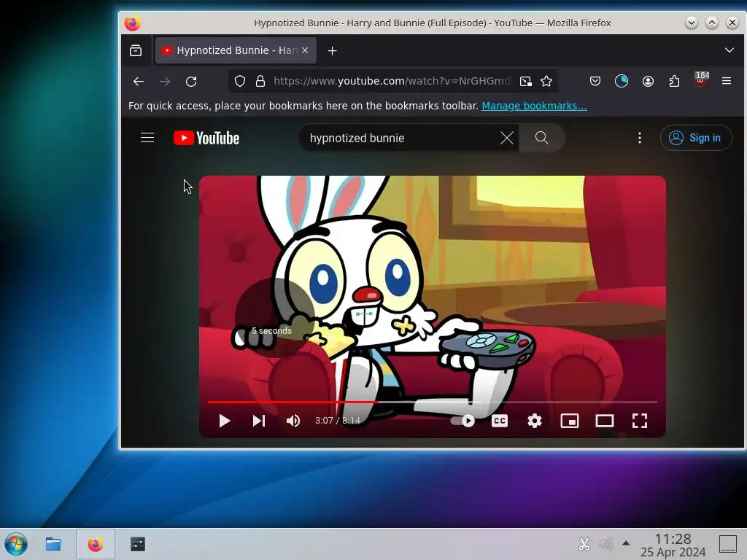Screen dimensions: 747x560
Task: Open the scissors clipboard tray icon
Action: tap(584, 544)
